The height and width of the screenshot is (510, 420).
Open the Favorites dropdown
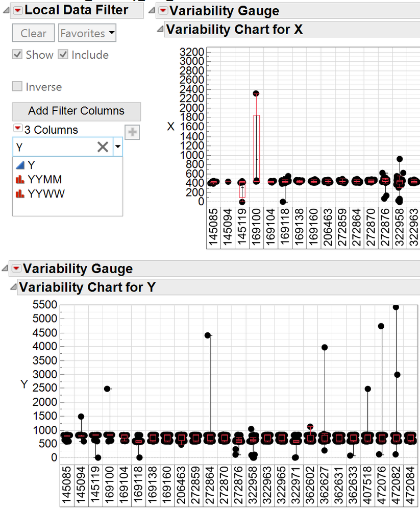pos(87,33)
